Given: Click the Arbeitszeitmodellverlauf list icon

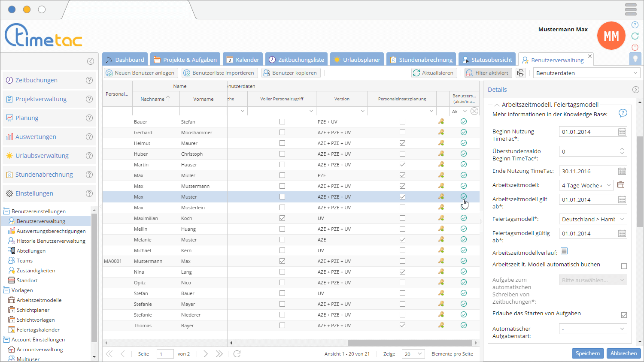Looking at the screenshot, I should click(564, 251).
